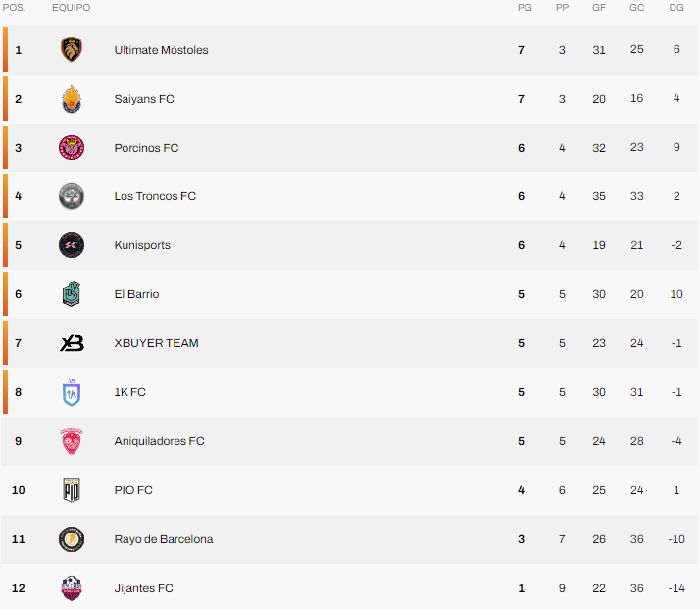The image size is (700, 609).
Task: Click the Ultimate Móstoles lion crest
Action: (72, 50)
